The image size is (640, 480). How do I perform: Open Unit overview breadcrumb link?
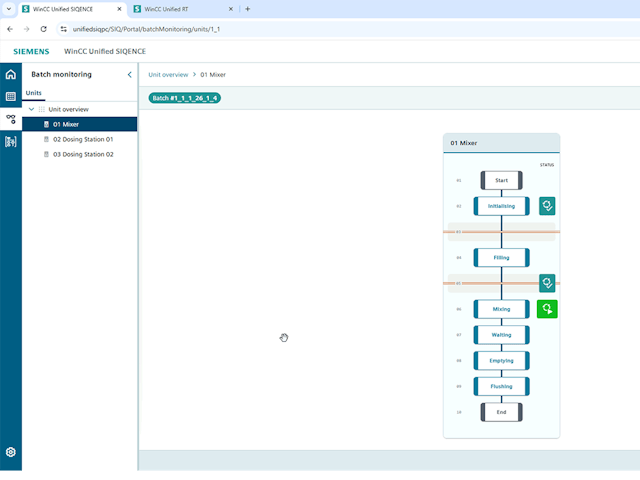pyautogui.click(x=168, y=75)
